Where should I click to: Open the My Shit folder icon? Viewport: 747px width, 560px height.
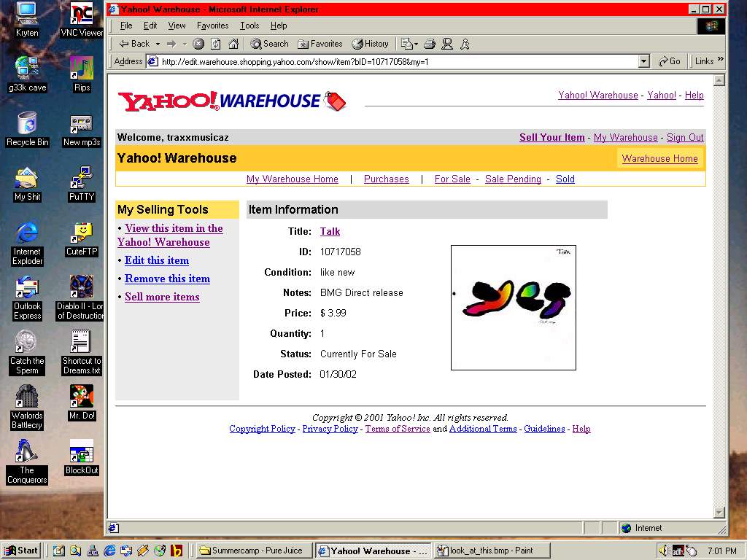click(x=27, y=184)
